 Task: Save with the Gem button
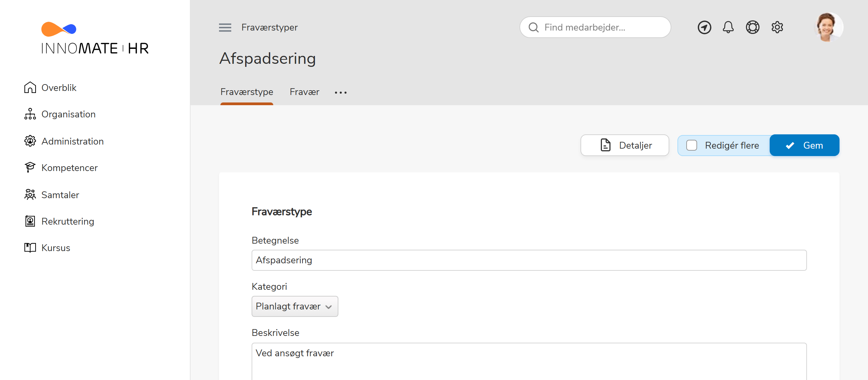[x=804, y=145]
